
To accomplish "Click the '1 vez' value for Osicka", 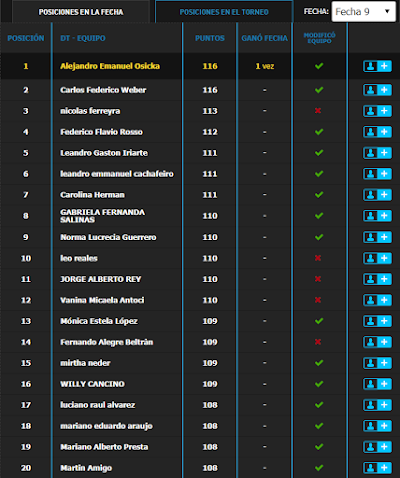I will [265, 66].
